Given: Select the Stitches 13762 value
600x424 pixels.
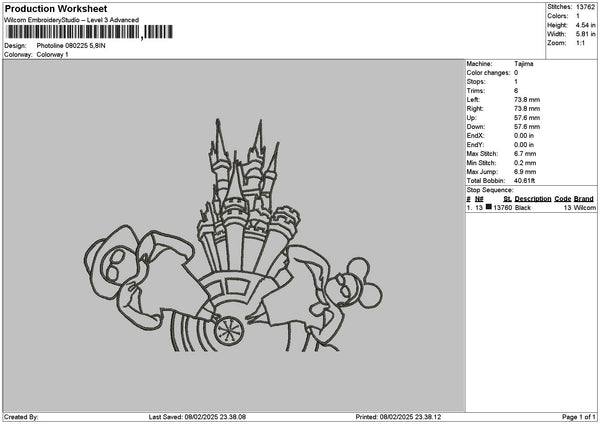Looking at the screenshot, I should point(585,7).
